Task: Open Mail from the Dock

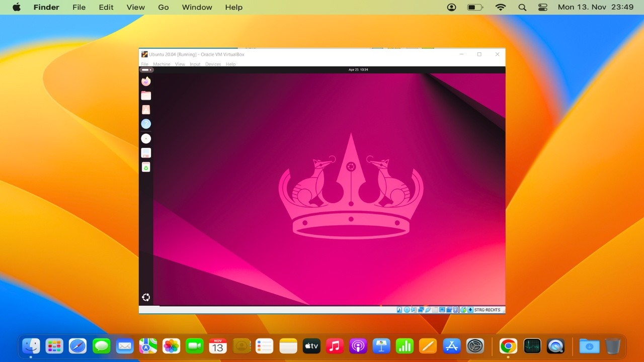Action: pos(124,346)
